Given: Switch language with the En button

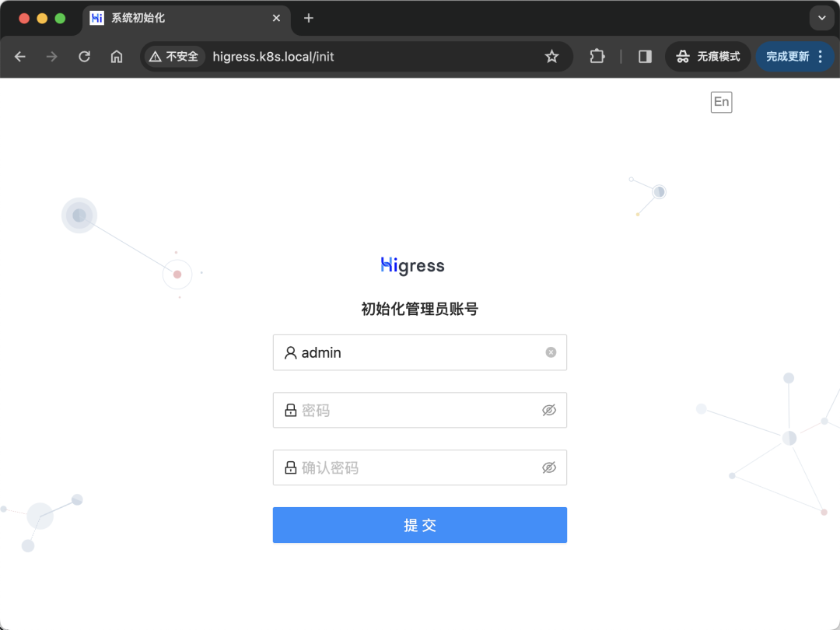Looking at the screenshot, I should coord(721,102).
